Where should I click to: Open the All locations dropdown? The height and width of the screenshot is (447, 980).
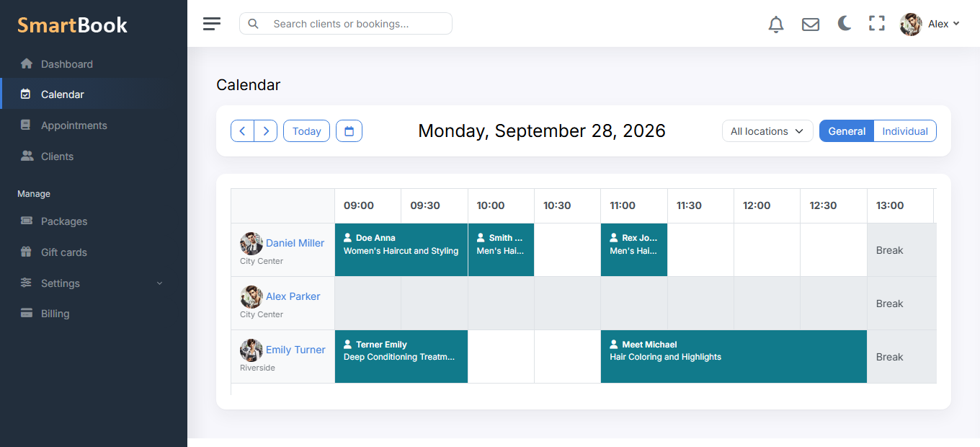point(767,131)
